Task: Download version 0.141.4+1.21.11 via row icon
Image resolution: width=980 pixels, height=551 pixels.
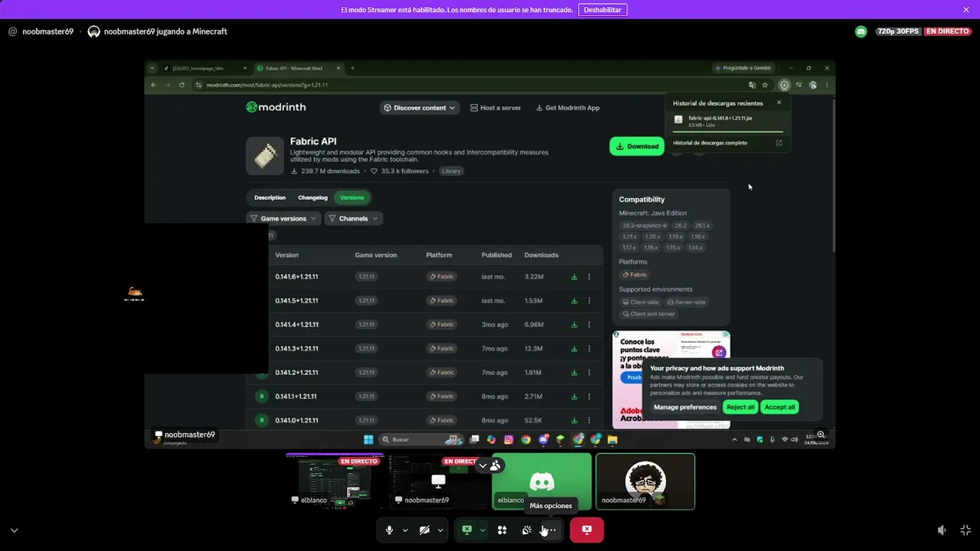Action: (574, 324)
